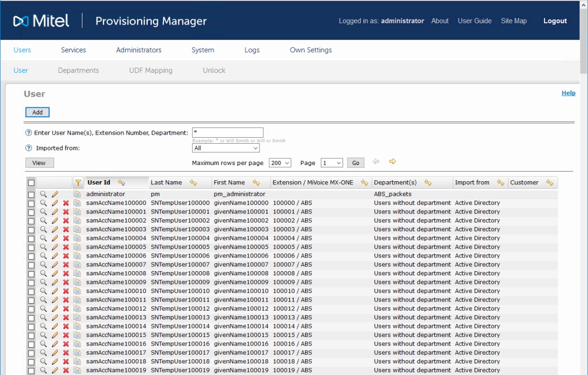Switch to the Departments tab

point(78,70)
